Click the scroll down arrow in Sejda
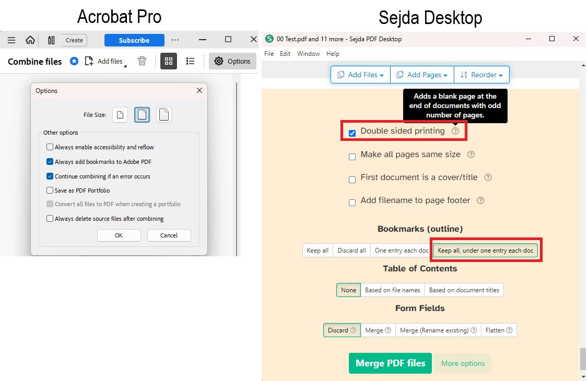 pos(583,377)
